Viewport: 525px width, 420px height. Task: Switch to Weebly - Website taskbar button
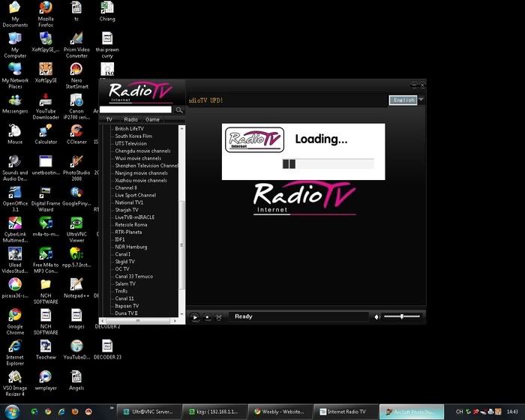[x=280, y=412]
